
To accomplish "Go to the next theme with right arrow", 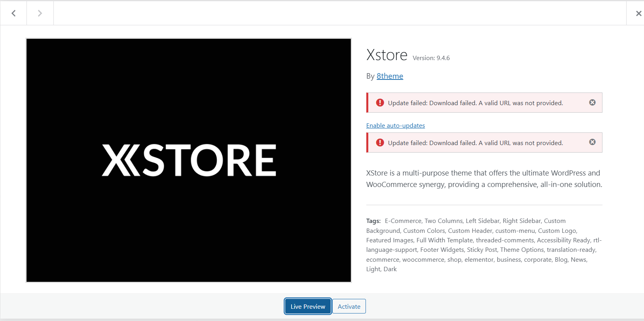I will [x=40, y=13].
